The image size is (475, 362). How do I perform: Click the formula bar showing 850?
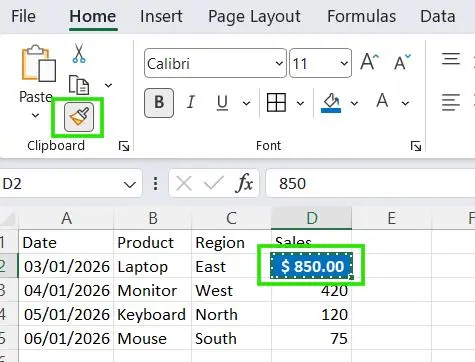[x=370, y=183]
